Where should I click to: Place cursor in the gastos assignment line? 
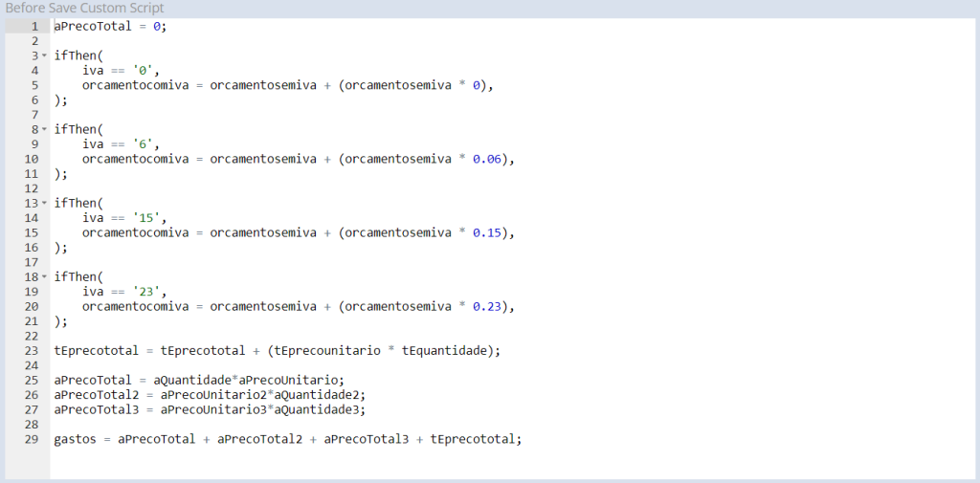tap(287, 439)
